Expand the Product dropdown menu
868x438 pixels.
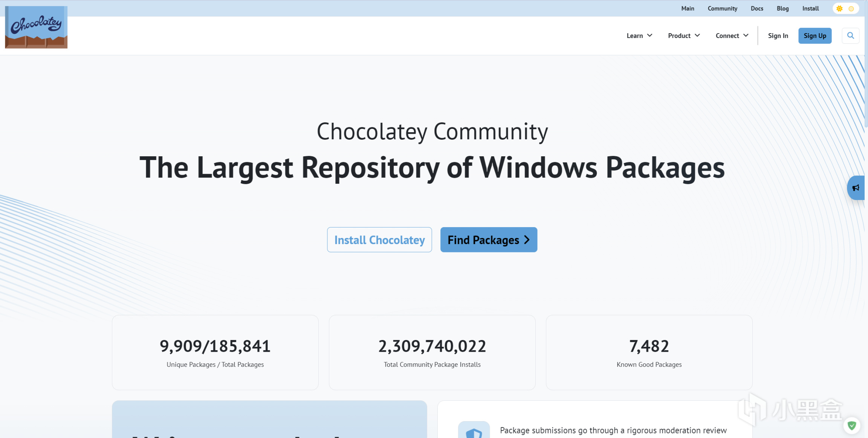pyautogui.click(x=684, y=36)
